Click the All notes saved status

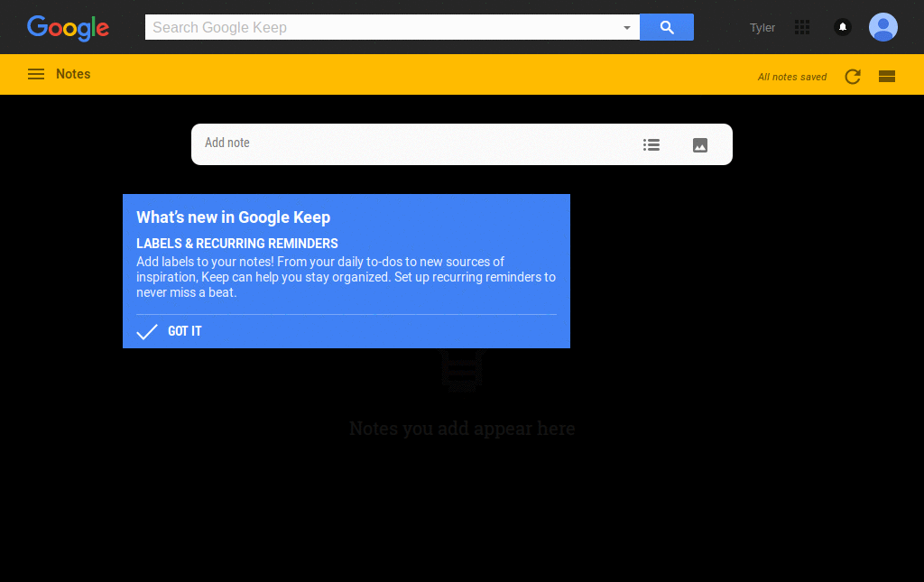[x=792, y=77]
